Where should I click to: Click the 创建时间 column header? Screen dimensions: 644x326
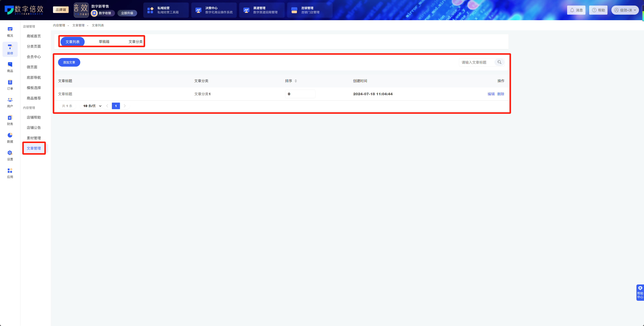pos(360,81)
